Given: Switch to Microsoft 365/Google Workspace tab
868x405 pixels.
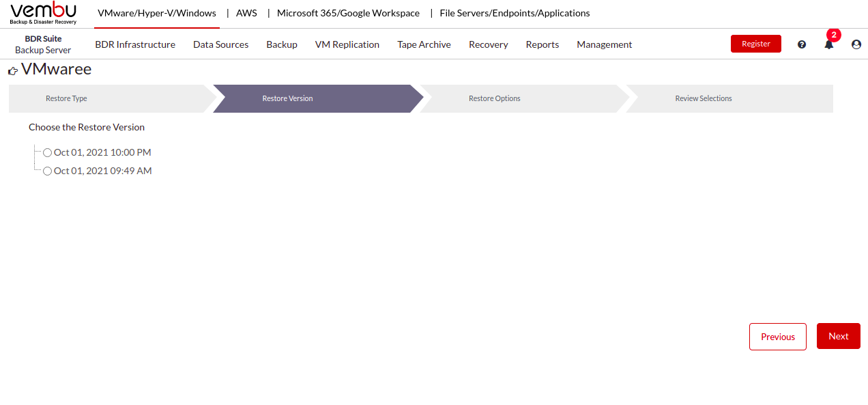Looking at the screenshot, I should pyautogui.click(x=348, y=13).
